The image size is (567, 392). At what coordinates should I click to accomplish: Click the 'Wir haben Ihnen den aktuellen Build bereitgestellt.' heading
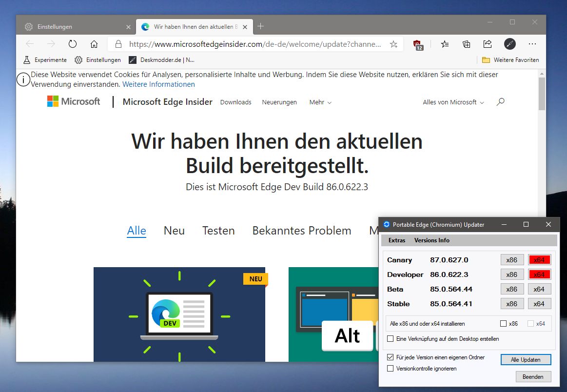277,153
